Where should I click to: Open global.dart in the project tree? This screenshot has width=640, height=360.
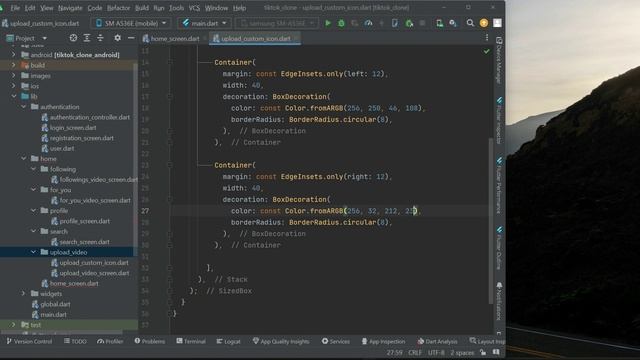tap(55, 304)
